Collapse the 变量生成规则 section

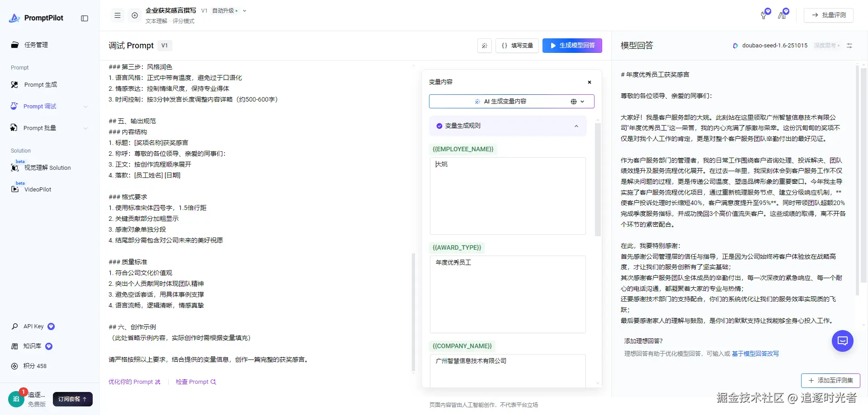pyautogui.click(x=576, y=126)
